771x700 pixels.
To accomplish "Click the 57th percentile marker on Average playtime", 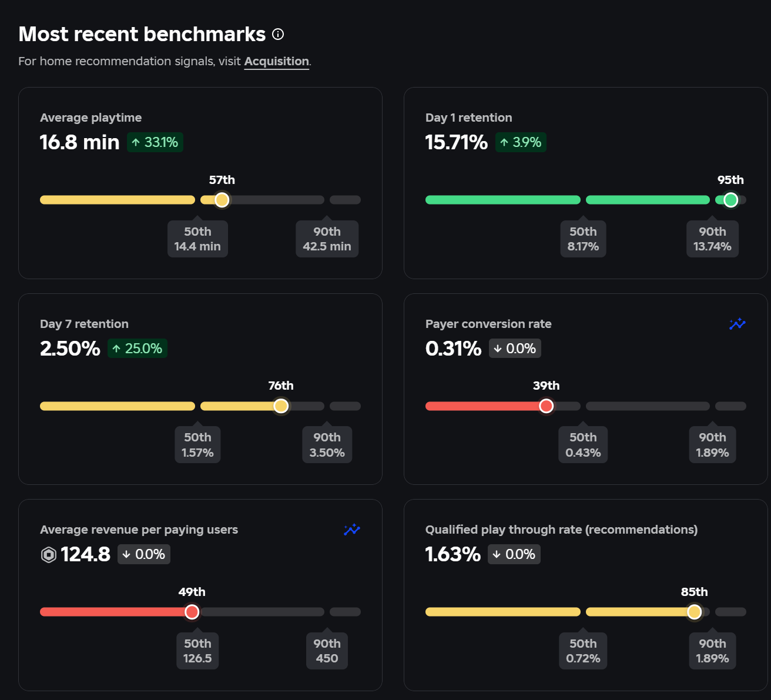I will [222, 200].
